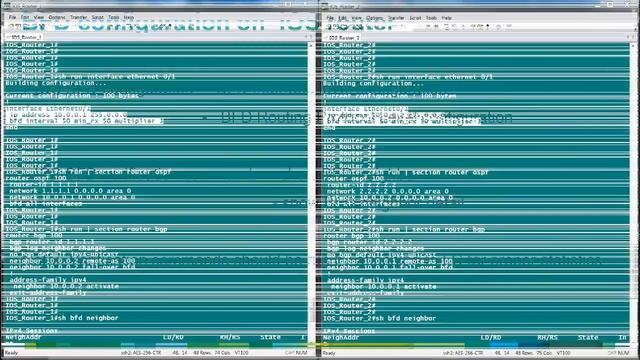Click 'neighbor 10.0.0.1 activate' line
Image resolution: width=640 pixels, height=360 pixels.
[x=384, y=287]
